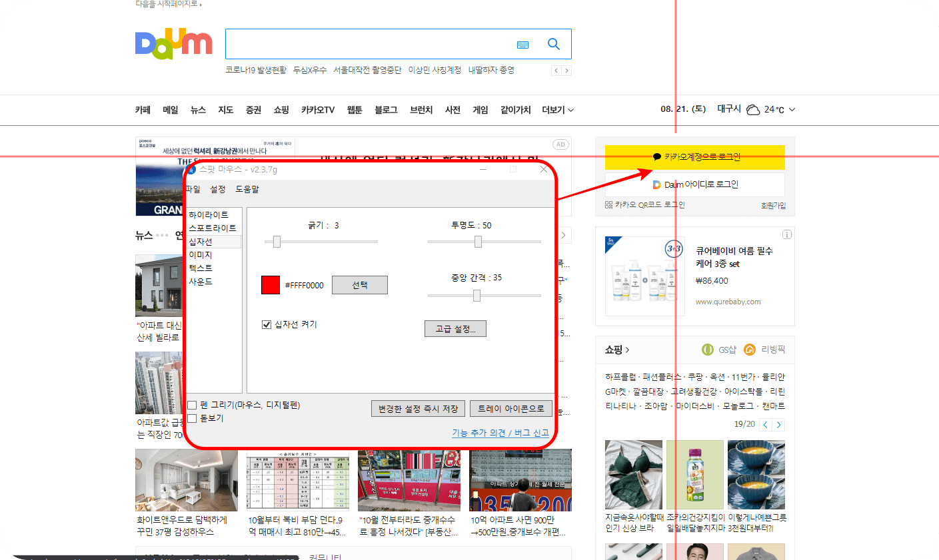Screen dimensions: 939x560
Task: Show previous trending keywords arrow
Action: click(556, 71)
